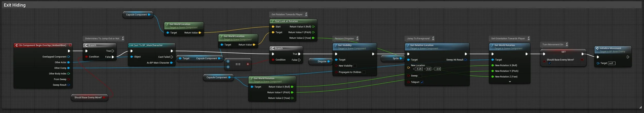Click the New Location vector pin
This screenshot has width=644, height=113.
pyautogui.click(x=408, y=68)
